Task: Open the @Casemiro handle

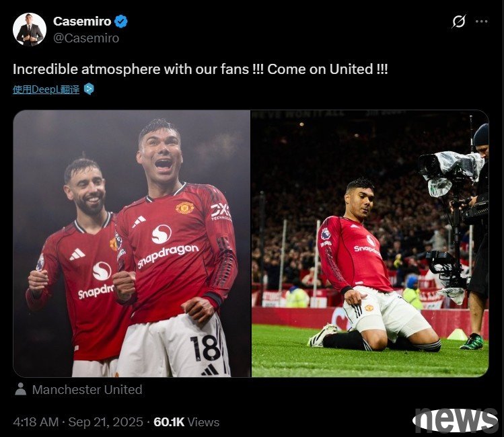Action: (86, 38)
